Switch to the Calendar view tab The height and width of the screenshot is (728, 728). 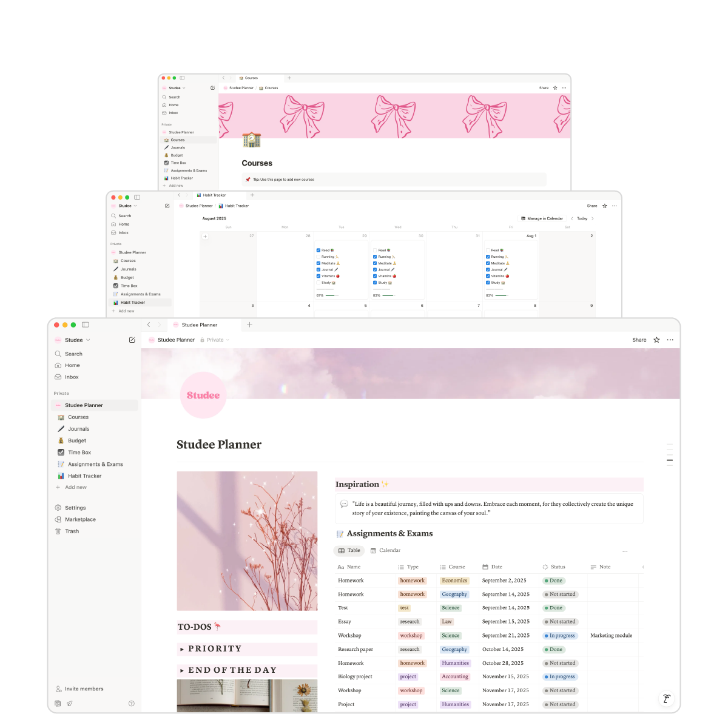385,551
